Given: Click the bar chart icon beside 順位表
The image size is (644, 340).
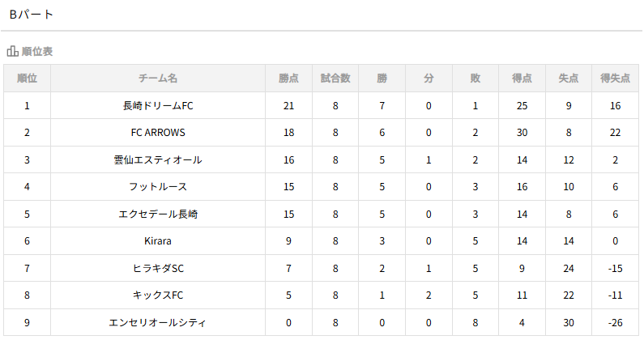Looking at the screenshot, I should [x=12, y=52].
